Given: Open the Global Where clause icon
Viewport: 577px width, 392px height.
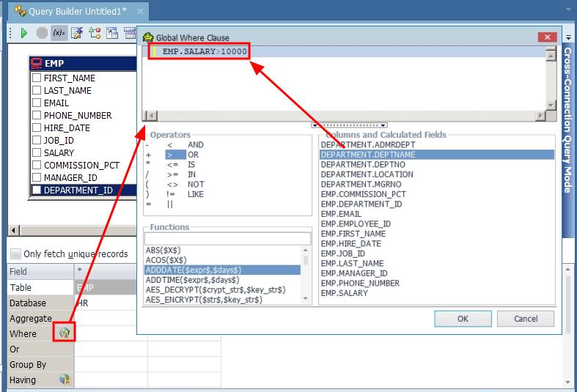Looking at the screenshot, I should click(x=65, y=333).
